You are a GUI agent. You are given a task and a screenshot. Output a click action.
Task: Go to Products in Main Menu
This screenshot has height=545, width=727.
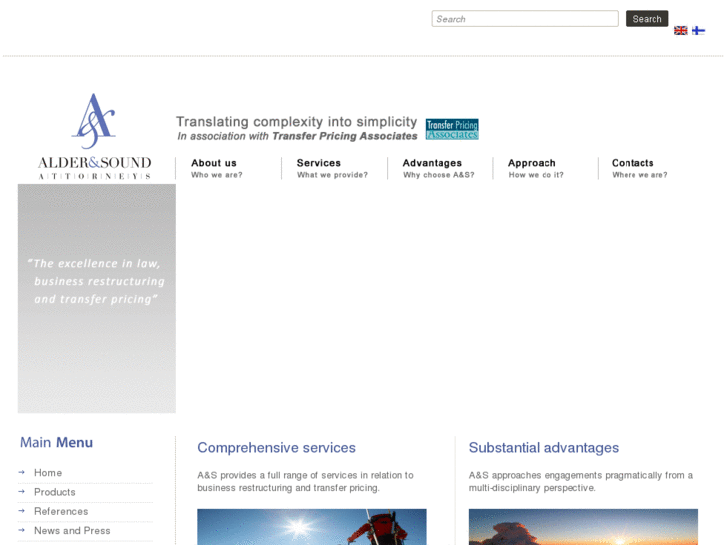[55, 492]
